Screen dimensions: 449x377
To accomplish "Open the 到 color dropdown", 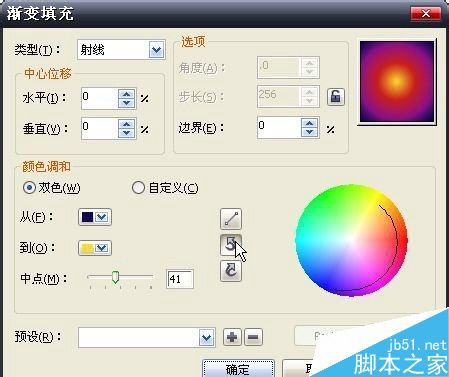I will 102,248.
